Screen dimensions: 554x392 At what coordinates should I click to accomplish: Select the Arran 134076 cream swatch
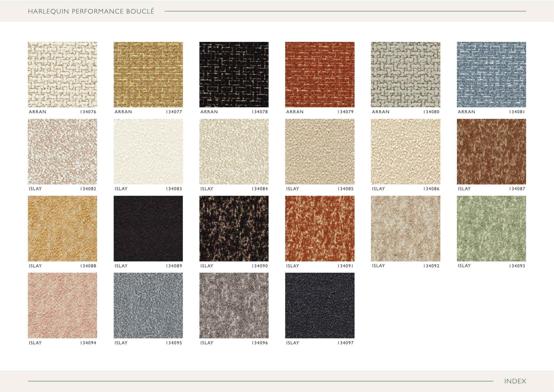coord(62,74)
